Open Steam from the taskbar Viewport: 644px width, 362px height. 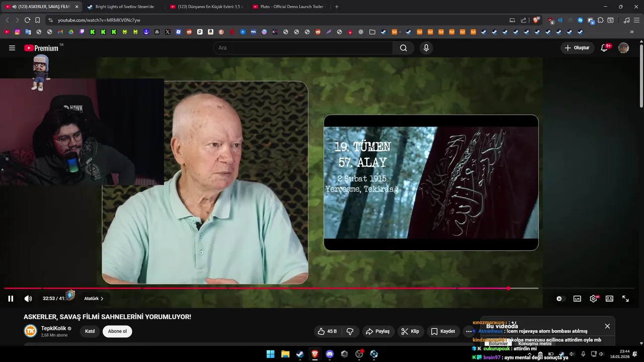[x=300, y=354]
